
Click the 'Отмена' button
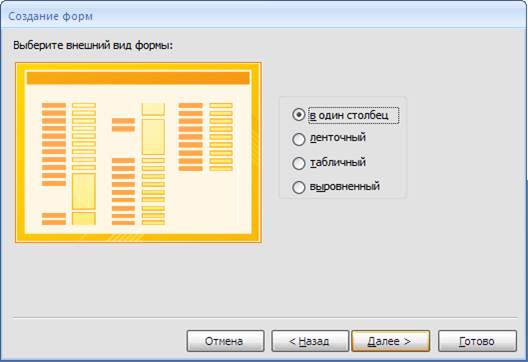225,341
